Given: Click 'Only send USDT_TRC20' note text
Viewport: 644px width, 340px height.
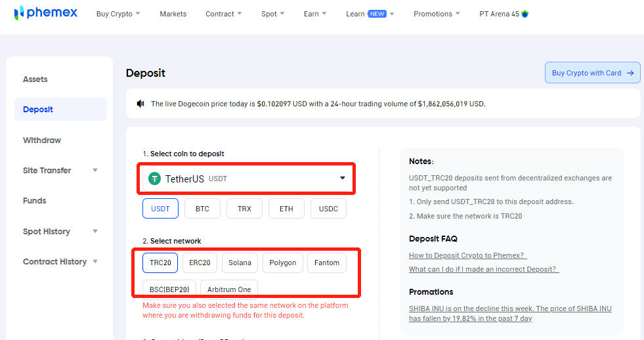Looking at the screenshot, I should click(x=491, y=202).
